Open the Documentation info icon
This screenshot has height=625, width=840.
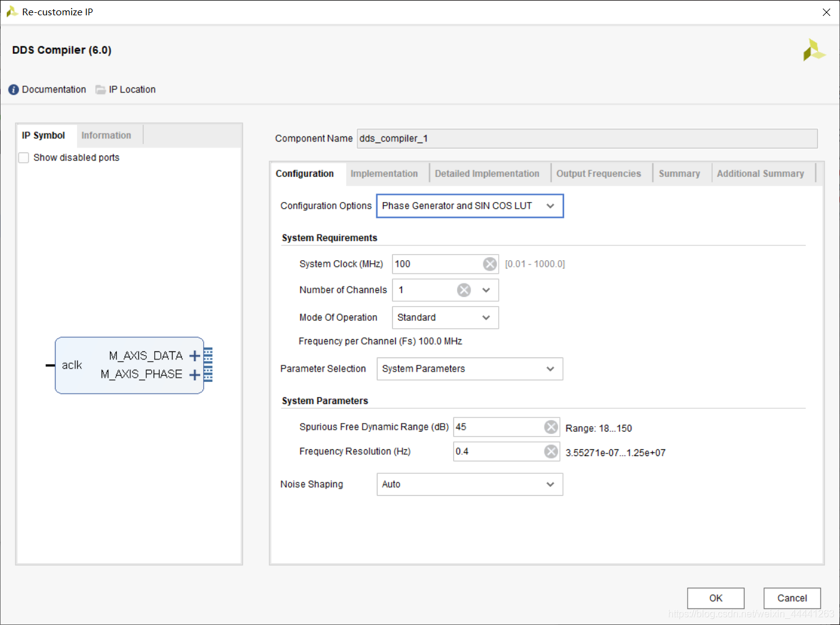(13, 90)
